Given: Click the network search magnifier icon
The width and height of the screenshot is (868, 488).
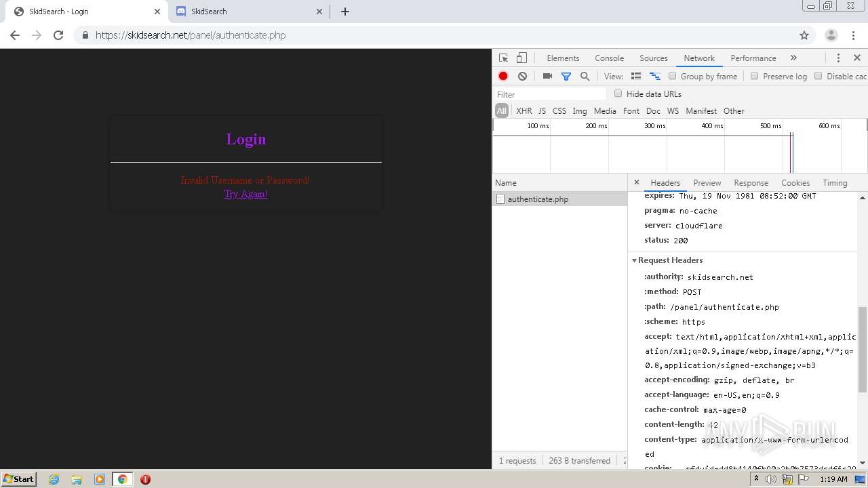Looking at the screenshot, I should (585, 77).
